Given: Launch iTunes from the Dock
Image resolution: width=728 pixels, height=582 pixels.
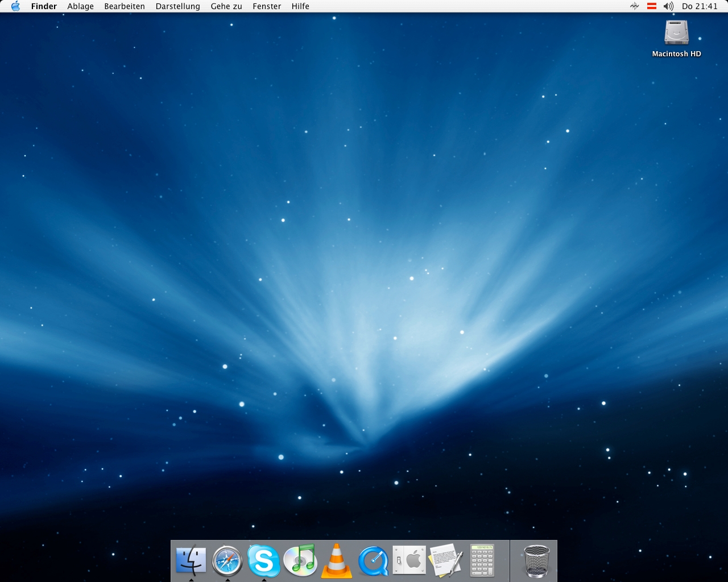Looking at the screenshot, I should (300, 560).
